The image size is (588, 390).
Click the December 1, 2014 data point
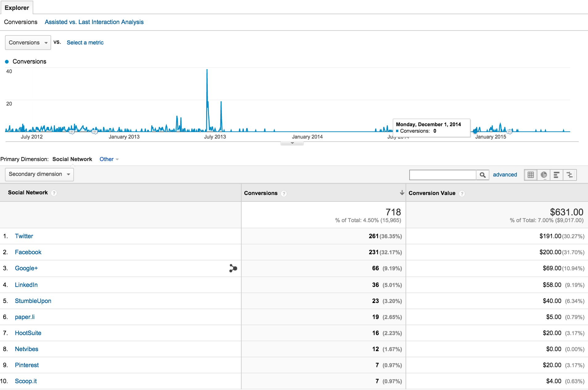(475, 132)
